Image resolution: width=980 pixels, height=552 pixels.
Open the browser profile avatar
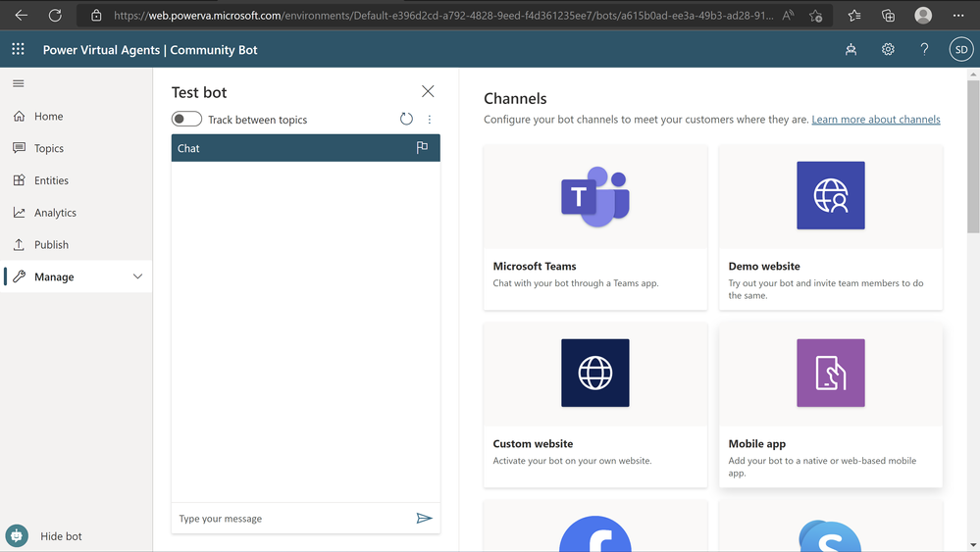click(x=923, y=16)
